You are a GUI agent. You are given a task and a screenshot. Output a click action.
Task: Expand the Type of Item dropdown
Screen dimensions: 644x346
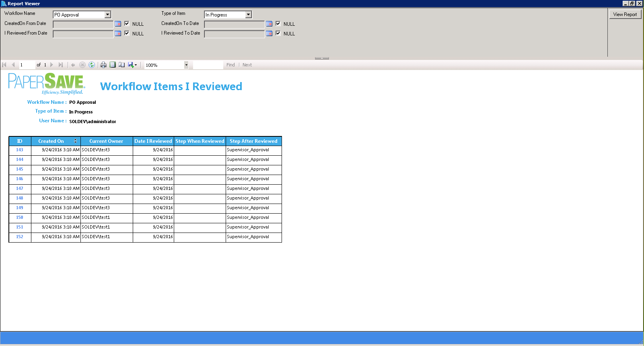pos(249,15)
